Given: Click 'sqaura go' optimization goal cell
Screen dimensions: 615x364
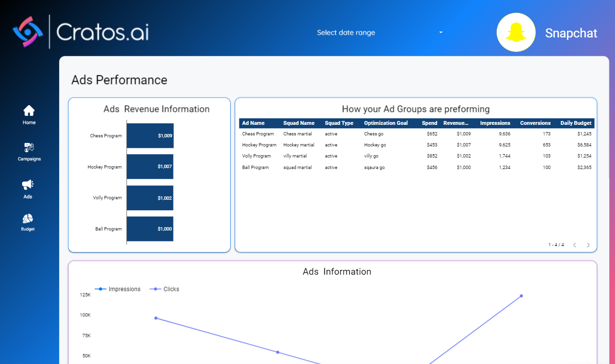Looking at the screenshot, I should pyautogui.click(x=374, y=168).
